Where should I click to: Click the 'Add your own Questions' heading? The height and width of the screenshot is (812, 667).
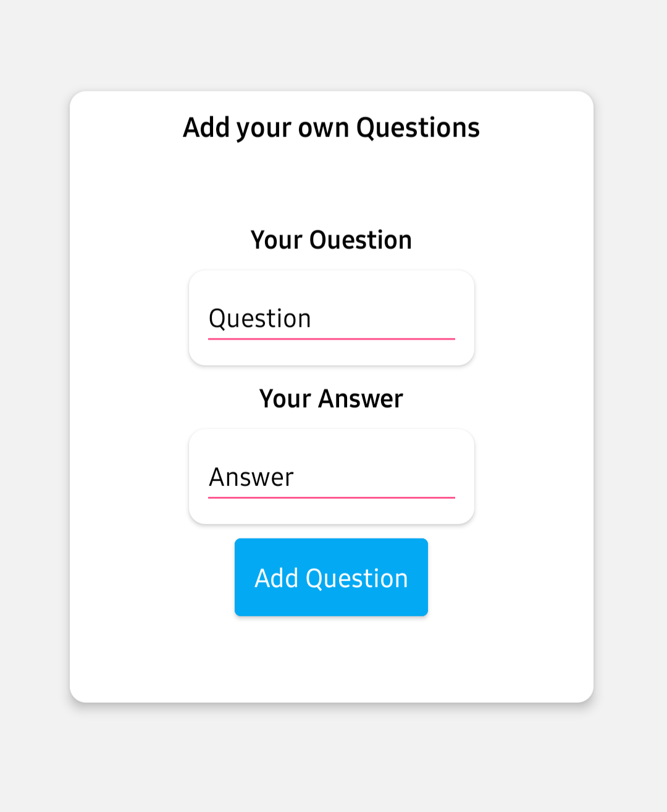331,128
